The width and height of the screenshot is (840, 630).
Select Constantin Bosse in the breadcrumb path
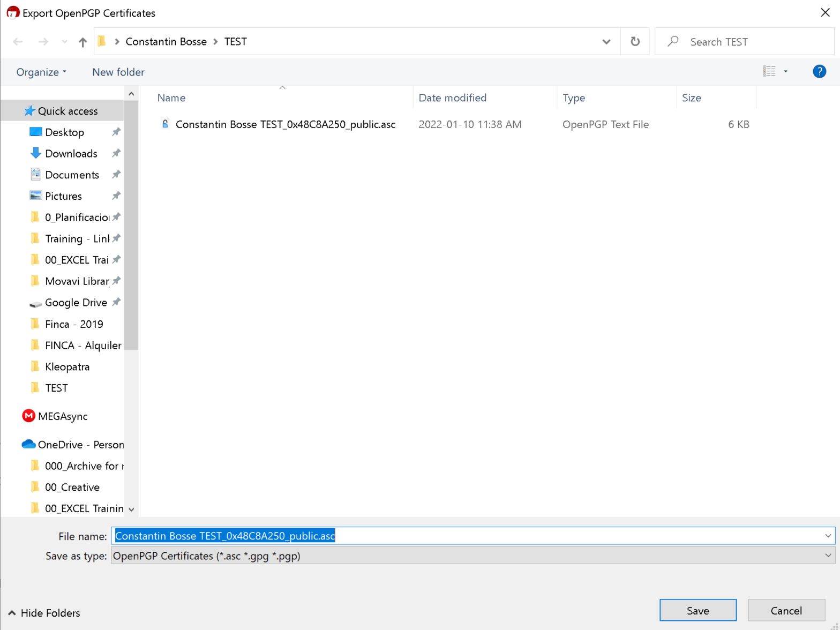pos(166,42)
